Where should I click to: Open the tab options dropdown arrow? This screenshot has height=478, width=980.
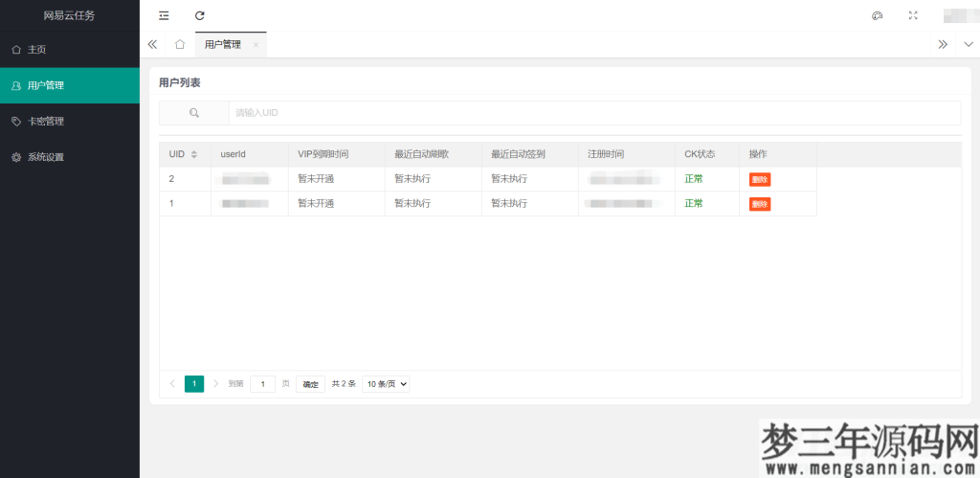click(x=968, y=44)
